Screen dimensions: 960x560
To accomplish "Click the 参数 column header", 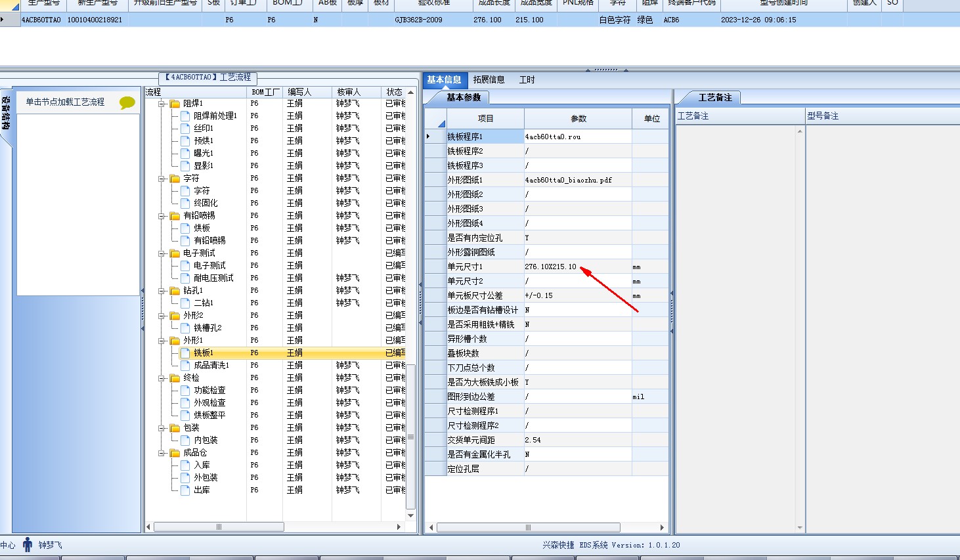I will [x=578, y=119].
